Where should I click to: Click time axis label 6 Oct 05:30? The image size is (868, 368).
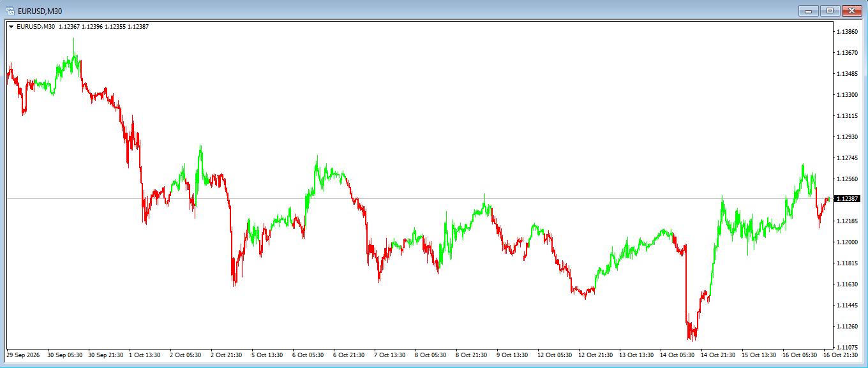pos(310,355)
